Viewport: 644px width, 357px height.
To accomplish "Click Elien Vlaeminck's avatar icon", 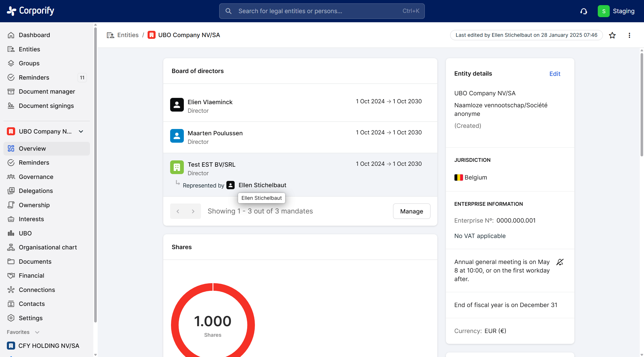I will [177, 105].
